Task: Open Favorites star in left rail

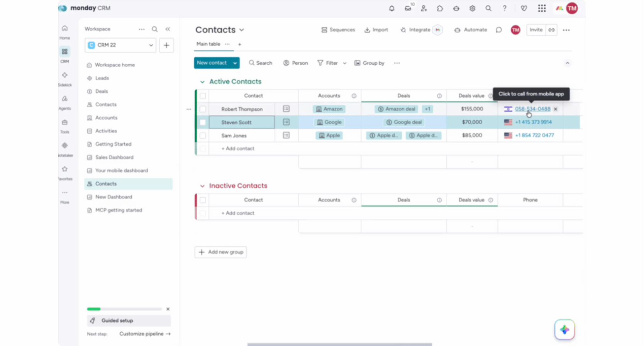Action: pyautogui.click(x=64, y=173)
